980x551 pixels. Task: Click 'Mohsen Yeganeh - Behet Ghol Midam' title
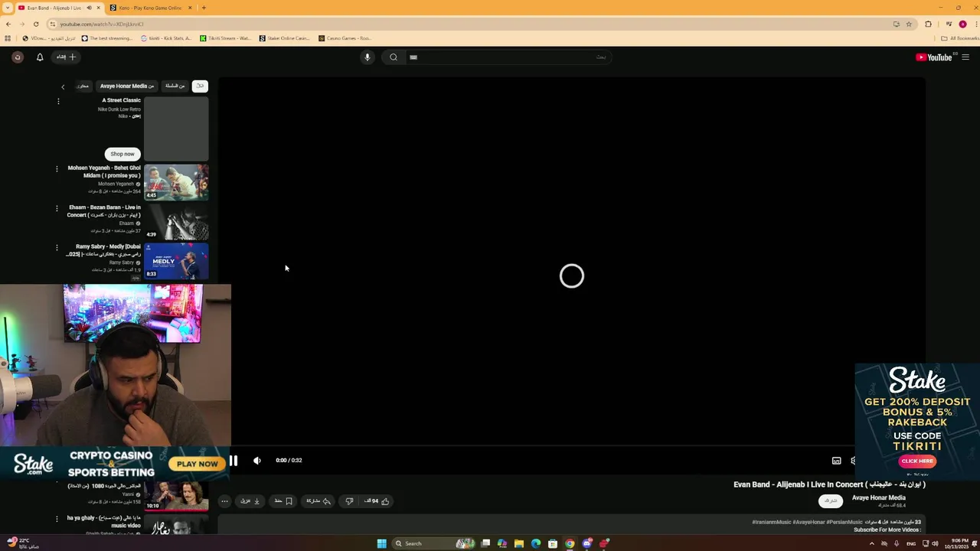(104, 171)
